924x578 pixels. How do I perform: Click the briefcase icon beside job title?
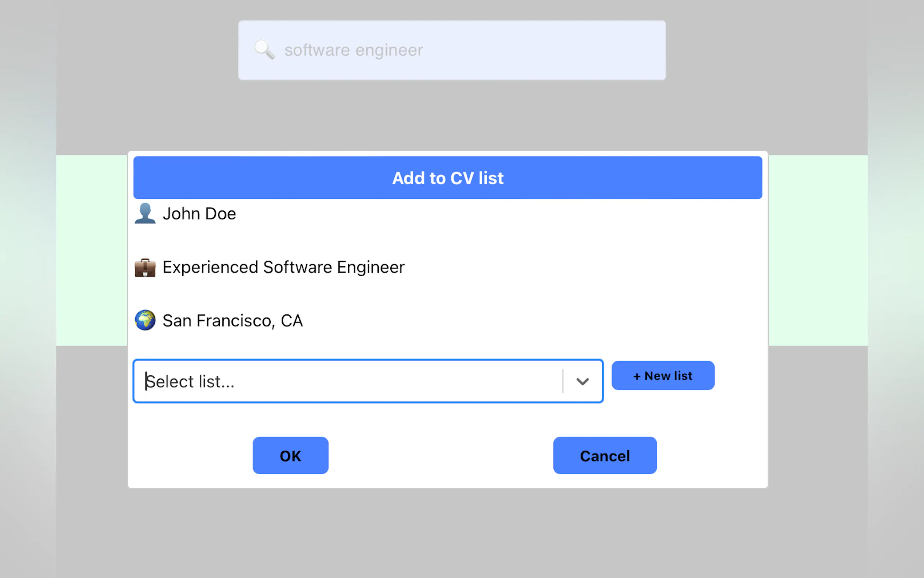tap(145, 267)
